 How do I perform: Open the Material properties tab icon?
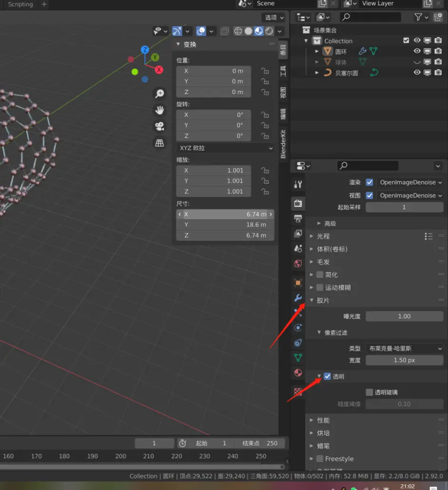298,373
